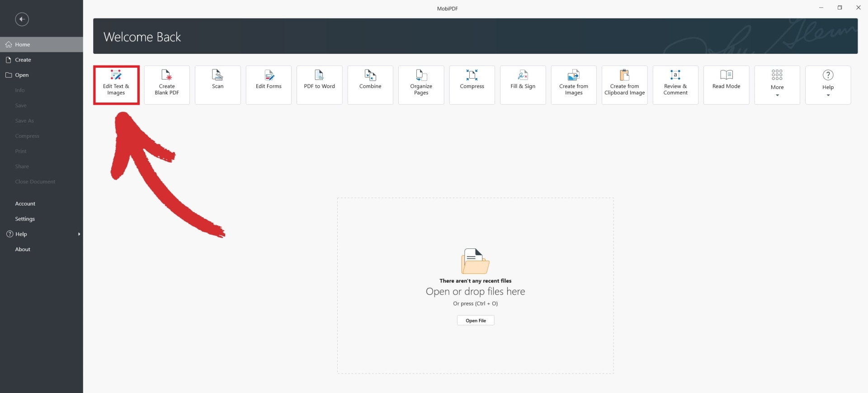Switch to Read Mode

coord(726,84)
